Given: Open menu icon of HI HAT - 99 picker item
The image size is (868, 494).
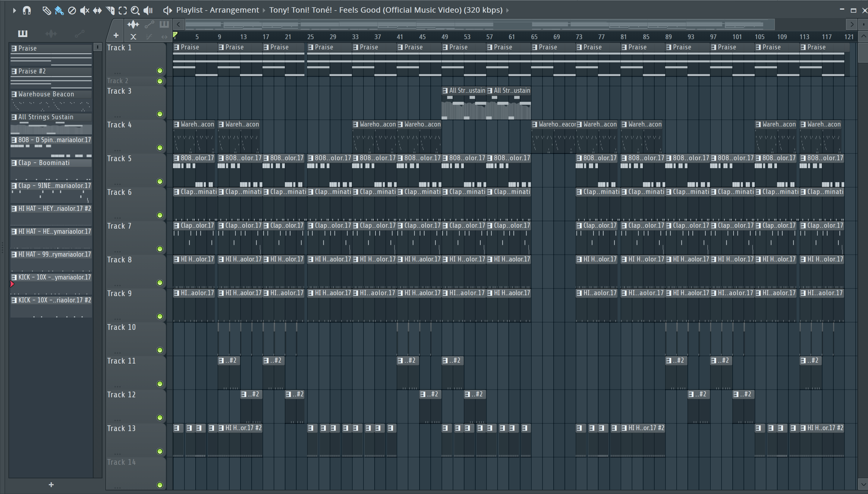Looking at the screenshot, I should (14, 255).
